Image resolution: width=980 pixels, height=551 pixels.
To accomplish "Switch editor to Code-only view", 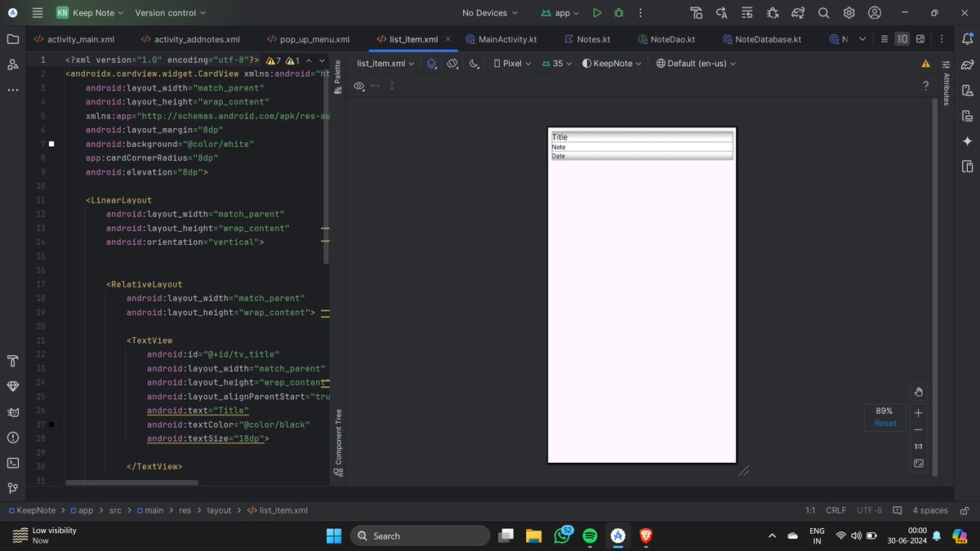I will (884, 38).
